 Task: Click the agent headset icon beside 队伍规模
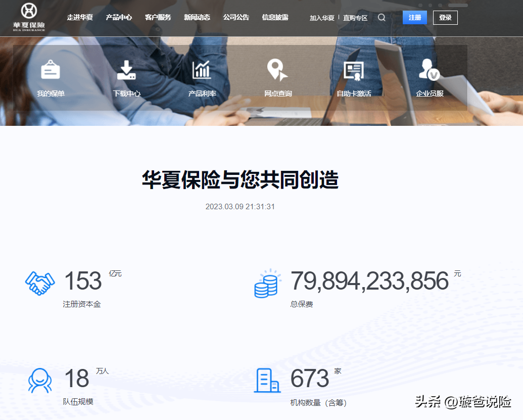pyautogui.click(x=40, y=380)
